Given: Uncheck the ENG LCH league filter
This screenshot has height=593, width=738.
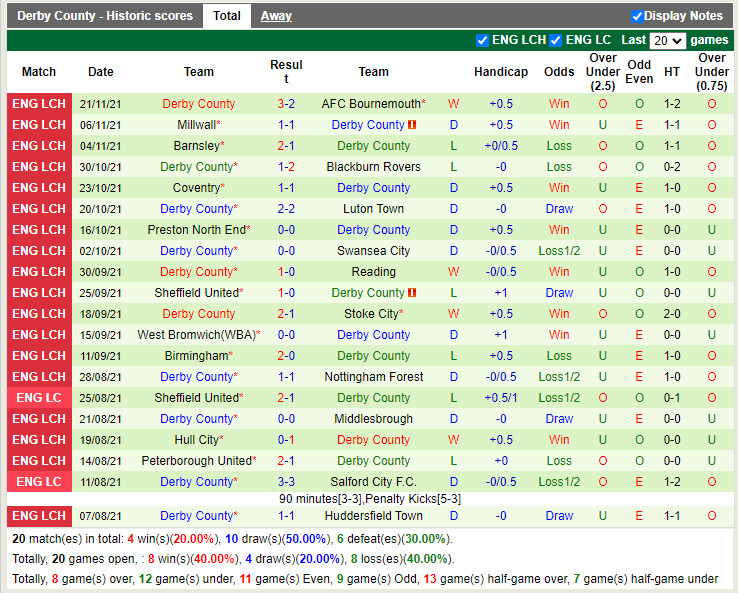Looking at the screenshot, I should click(483, 40).
